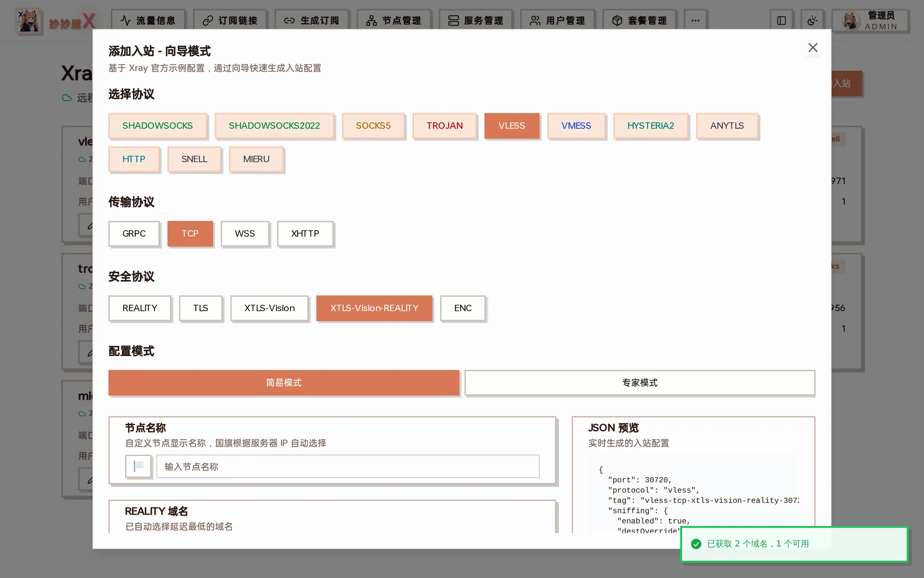Pick the VMESS protocol
The width and height of the screenshot is (924, 578).
(x=576, y=126)
